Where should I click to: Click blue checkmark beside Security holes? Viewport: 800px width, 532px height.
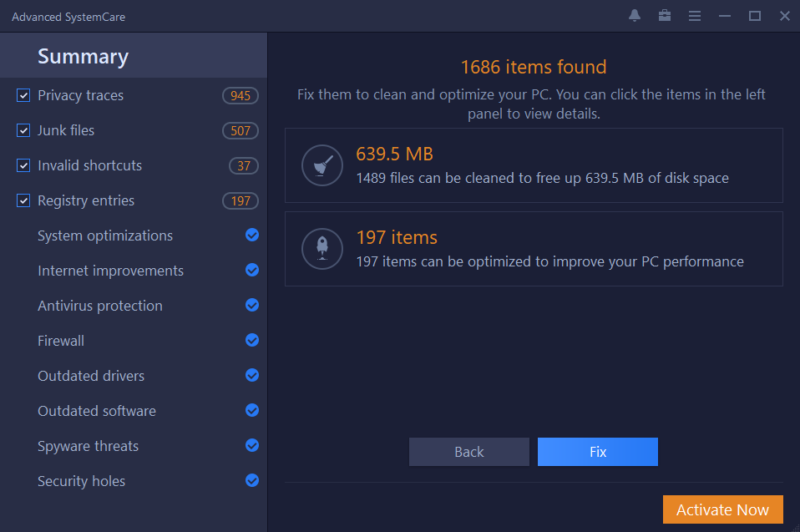pos(252,480)
